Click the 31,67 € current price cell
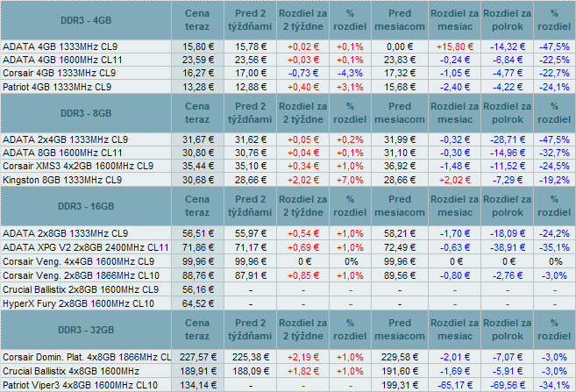Screen dimensions: 576x392 click(197, 139)
